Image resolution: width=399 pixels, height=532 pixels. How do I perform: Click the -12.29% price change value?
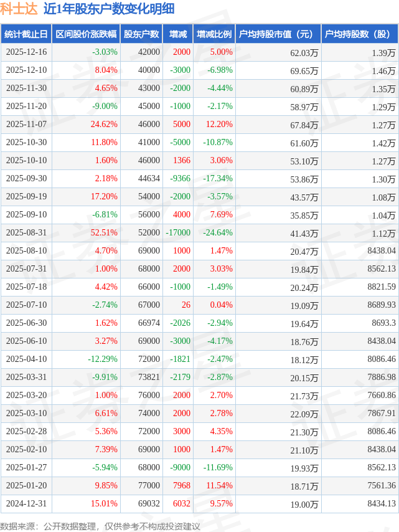click(x=102, y=359)
